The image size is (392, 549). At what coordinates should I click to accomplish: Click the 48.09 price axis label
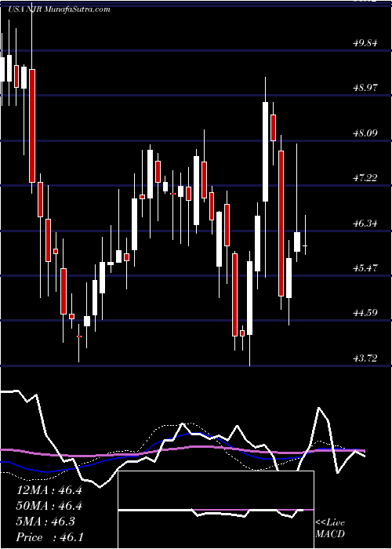coord(365,133)
